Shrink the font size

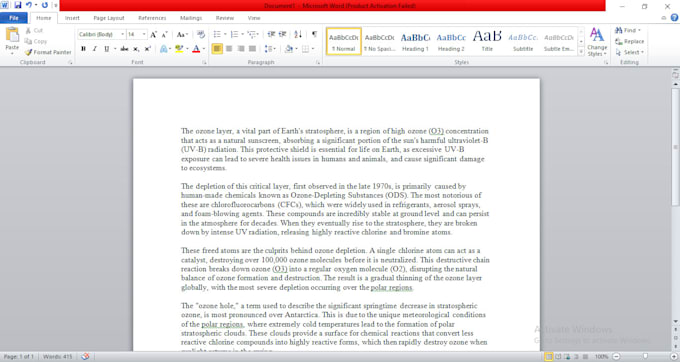click(x=164, y=34)
